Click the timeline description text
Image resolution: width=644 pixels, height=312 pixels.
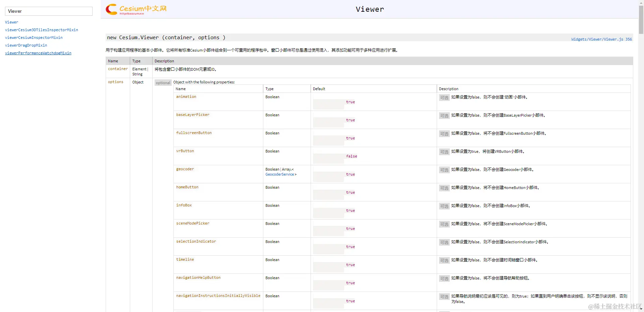tap(494, 260)
